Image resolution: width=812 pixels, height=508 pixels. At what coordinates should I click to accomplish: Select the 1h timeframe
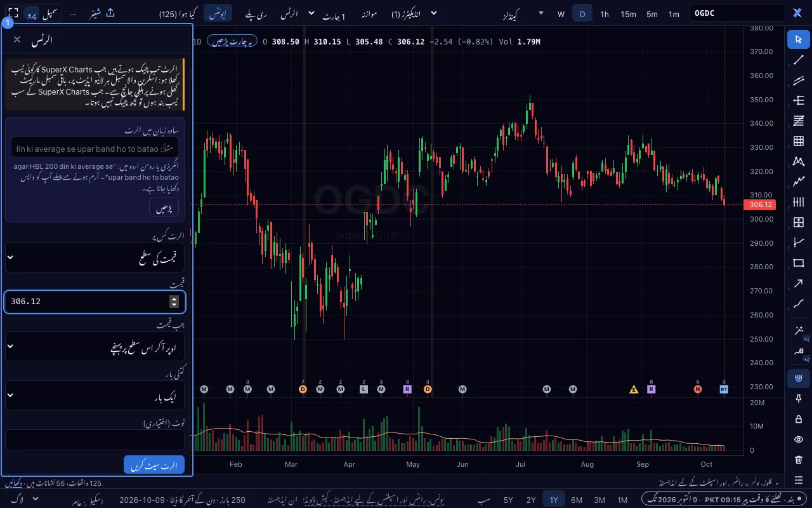click(x=605, y=13)
